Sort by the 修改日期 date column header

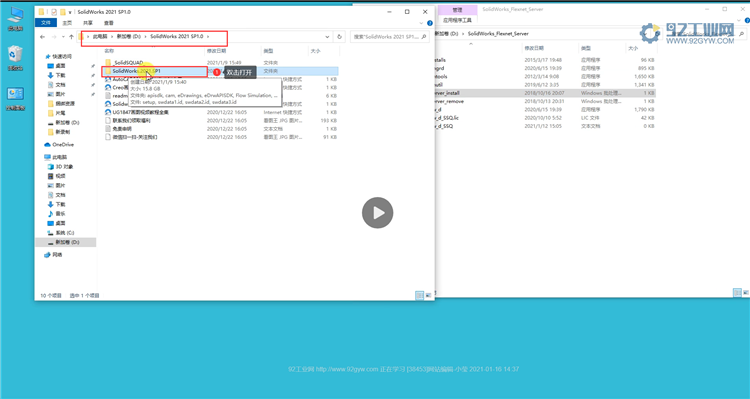(x=216, y=51)
